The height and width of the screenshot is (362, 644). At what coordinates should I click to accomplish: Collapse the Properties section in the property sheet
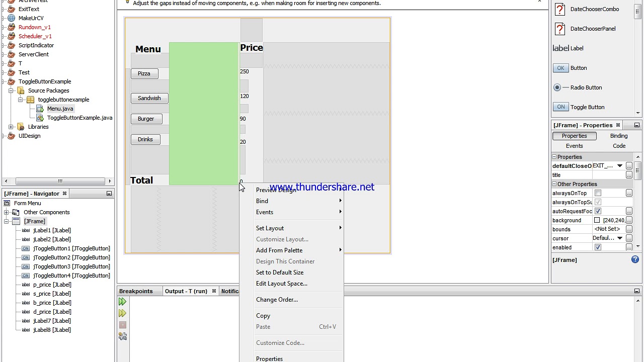pyautogui.click(x=554, y=157)
